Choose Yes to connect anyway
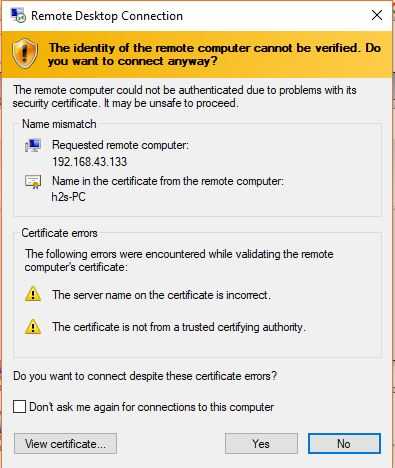395x468 pixels. coord(261,444)
